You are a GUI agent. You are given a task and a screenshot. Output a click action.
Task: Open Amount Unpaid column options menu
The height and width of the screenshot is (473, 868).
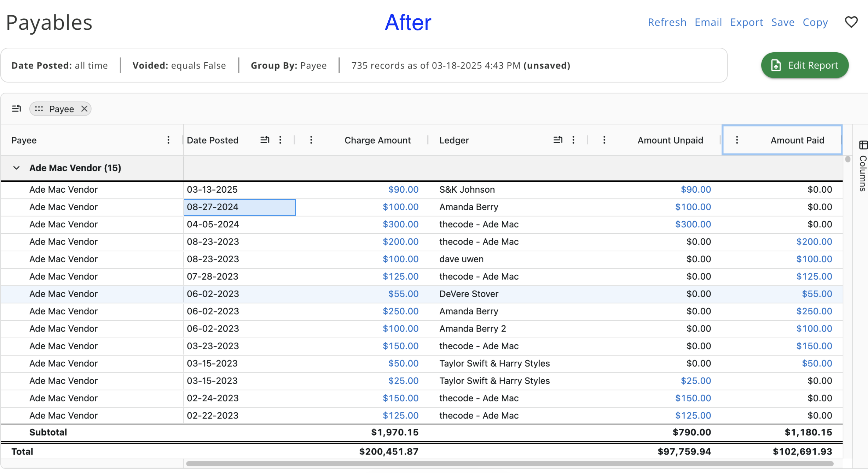pyautogui.click(x=604, y=140)
